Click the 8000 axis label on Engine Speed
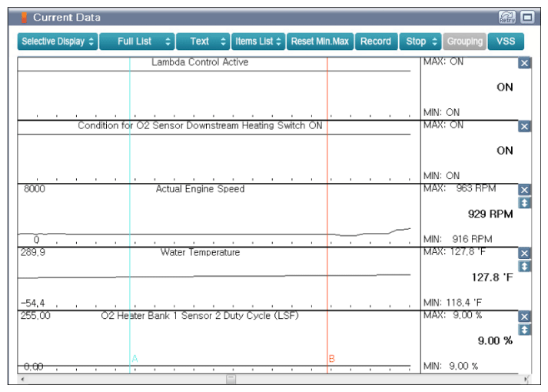The image size is (548, 392). pyautogui.click(x=35, y=189)
